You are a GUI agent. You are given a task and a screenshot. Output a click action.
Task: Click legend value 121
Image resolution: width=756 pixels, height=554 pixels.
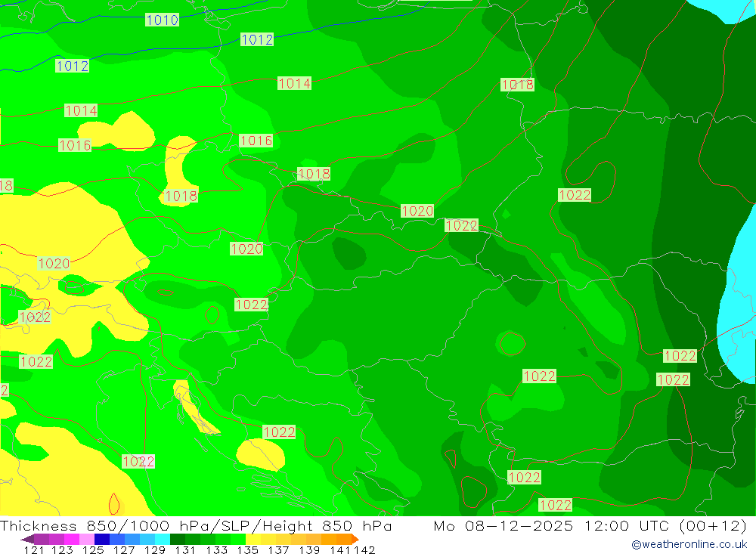34,549
